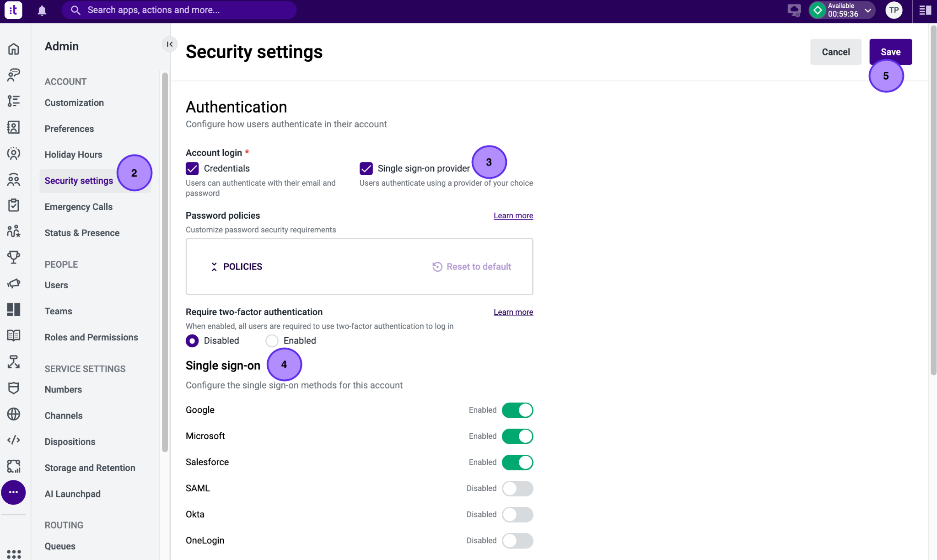The height and width of the screenshot is (560, 937).
Task: Open the shield icon in rail
Action: [14, 388]
